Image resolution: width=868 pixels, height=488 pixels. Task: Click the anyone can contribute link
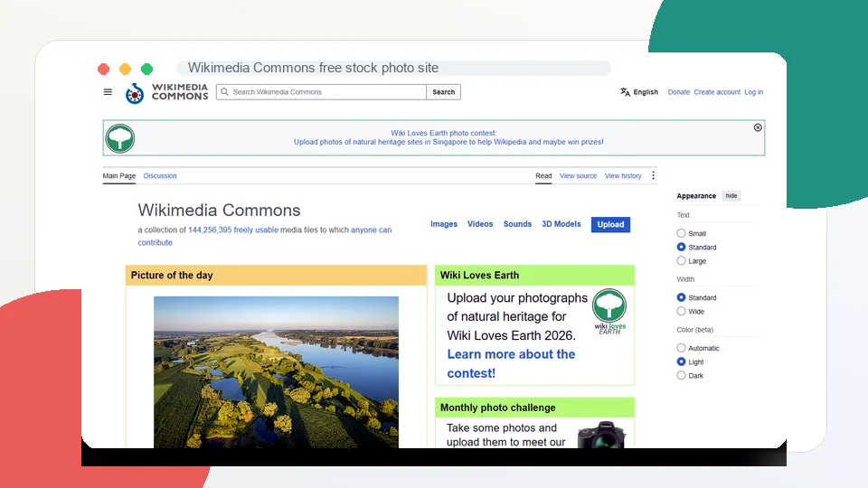coord(371,230)
